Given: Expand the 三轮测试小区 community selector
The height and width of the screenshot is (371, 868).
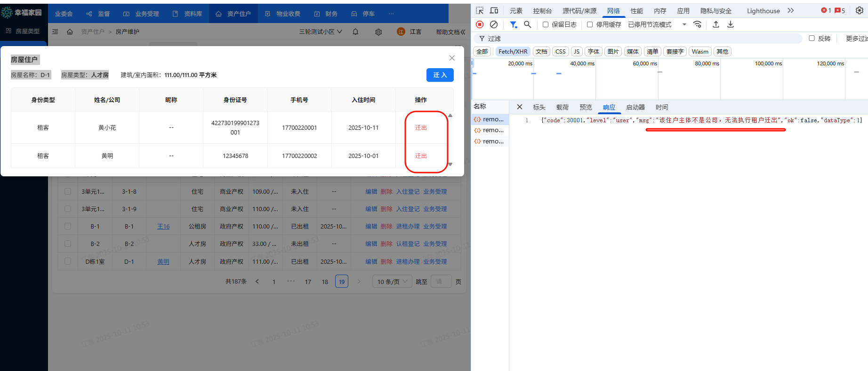Looking at the screenshot, I should point(321,32).
